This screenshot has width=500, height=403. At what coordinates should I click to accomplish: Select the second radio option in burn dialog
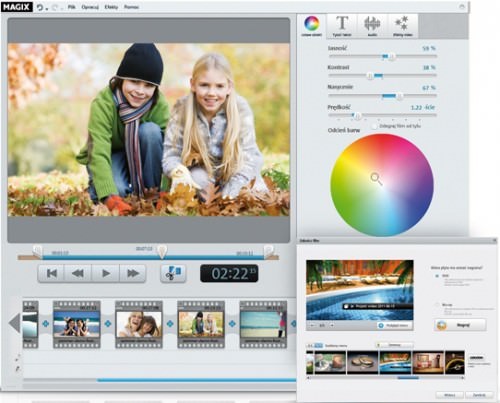pos(437,305)
